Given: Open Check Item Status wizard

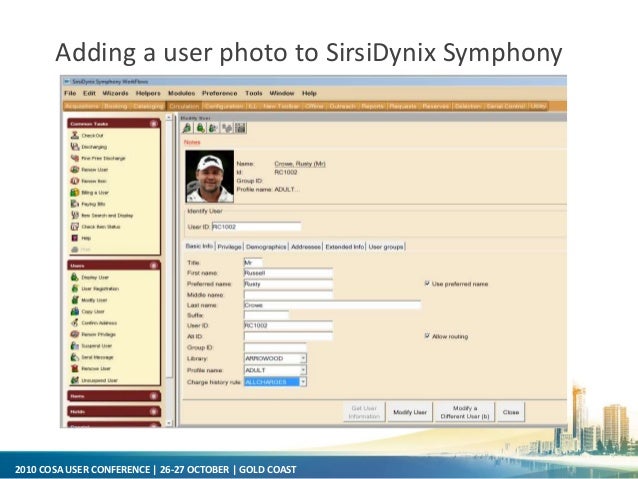Looking at the screenshot, I should [x=96, y=227].
